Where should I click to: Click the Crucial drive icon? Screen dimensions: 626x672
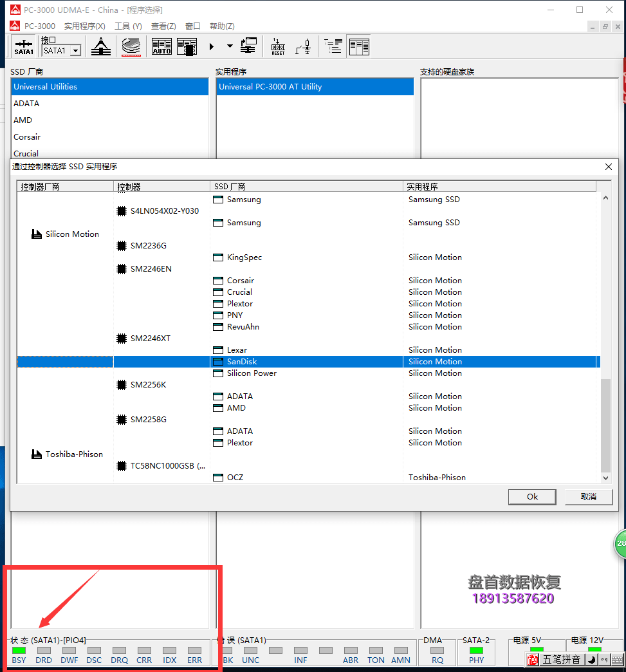coord(218,292)
